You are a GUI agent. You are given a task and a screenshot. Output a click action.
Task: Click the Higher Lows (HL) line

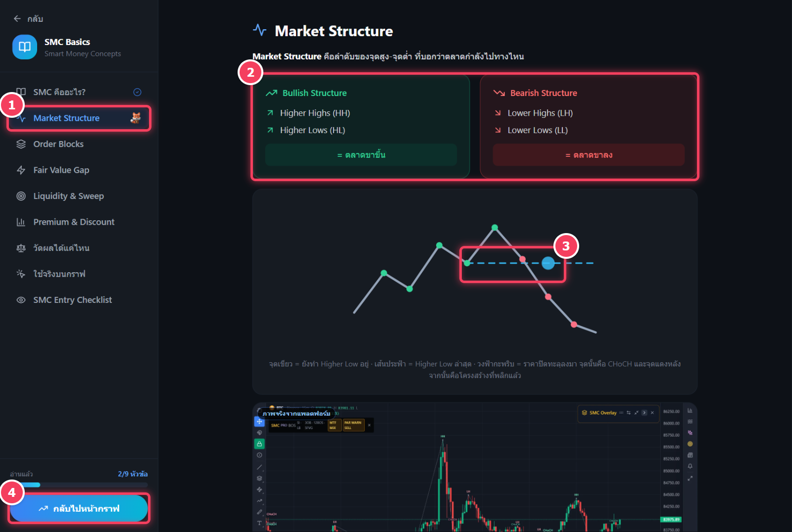pos(312,130)
